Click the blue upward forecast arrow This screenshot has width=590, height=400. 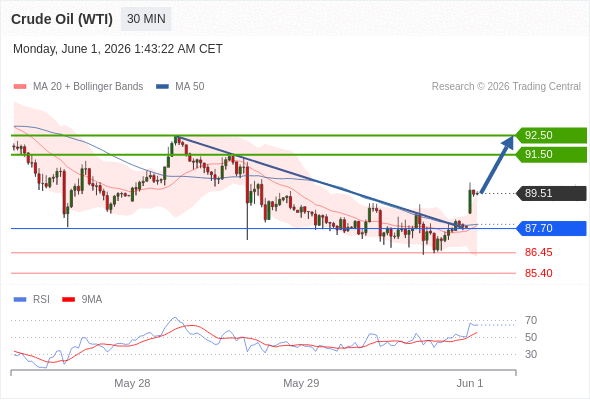point(497,164)
